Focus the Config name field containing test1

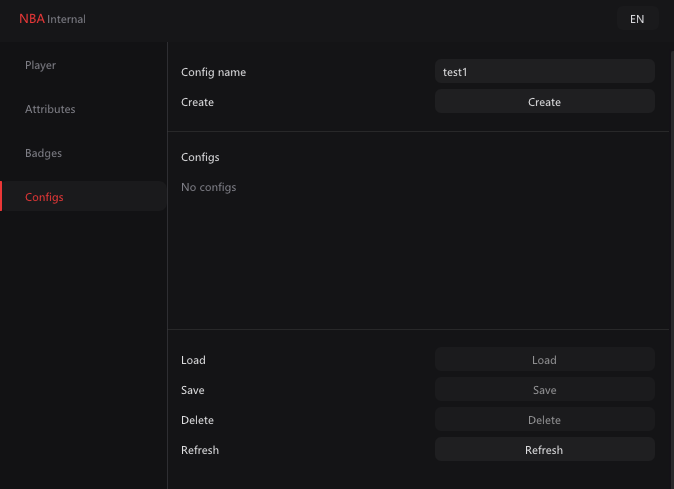tap(545, 71)
